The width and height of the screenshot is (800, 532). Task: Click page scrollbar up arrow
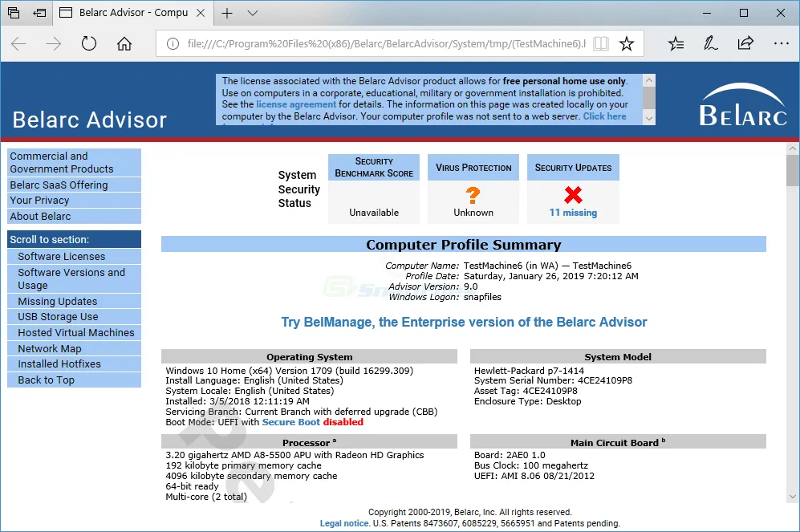click(x=792, y=148)
